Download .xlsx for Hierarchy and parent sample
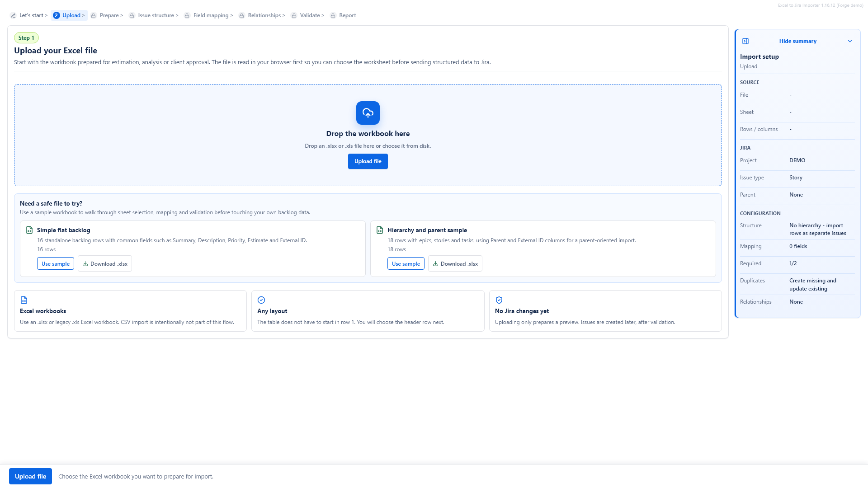Viewport: 868px width, 488px height. click(455, 264)
